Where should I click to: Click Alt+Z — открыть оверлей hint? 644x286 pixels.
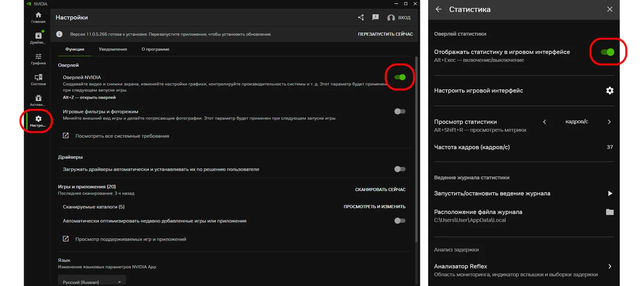pos(89,98)
